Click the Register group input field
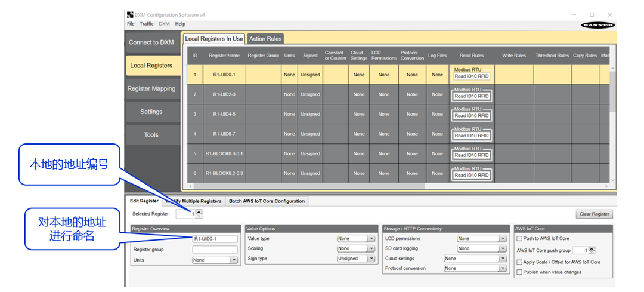This screenshot has height=292, width=644. (215, 250)
